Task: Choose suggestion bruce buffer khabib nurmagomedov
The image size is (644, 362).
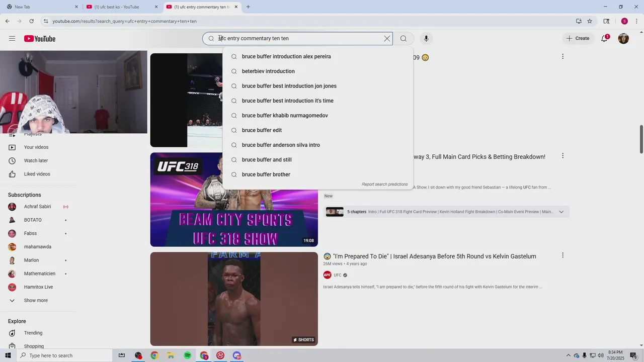Action: pos(318,116)
